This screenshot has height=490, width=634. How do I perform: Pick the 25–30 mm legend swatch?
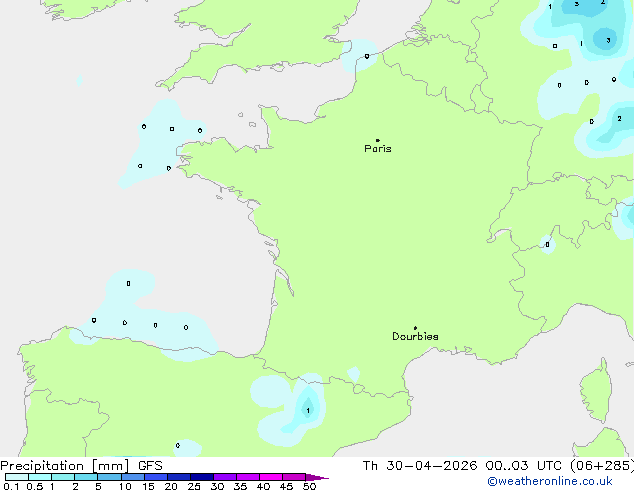(202, 477)
